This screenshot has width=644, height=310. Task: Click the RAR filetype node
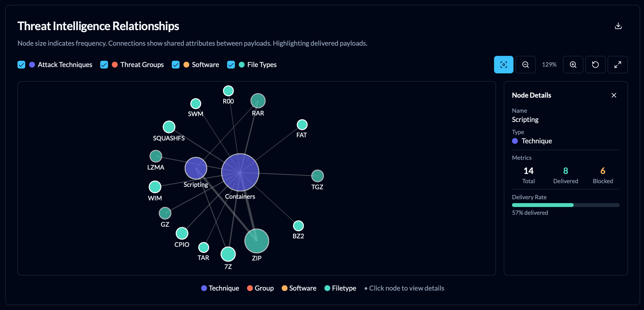pos(258,101)
